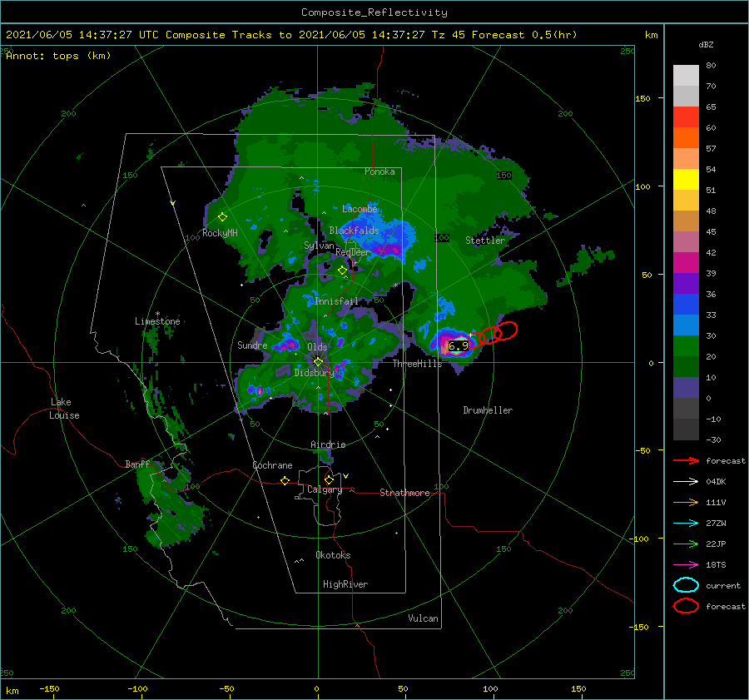Click the Okotoks label
The image size is (749, 700).
(333, 555)
